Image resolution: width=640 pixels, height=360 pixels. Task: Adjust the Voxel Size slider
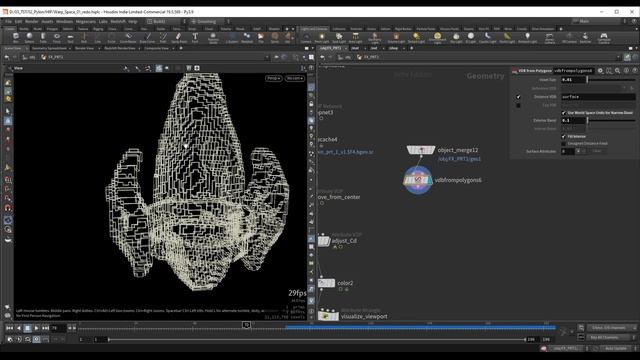pyautogui.click(x=611, y=80)
